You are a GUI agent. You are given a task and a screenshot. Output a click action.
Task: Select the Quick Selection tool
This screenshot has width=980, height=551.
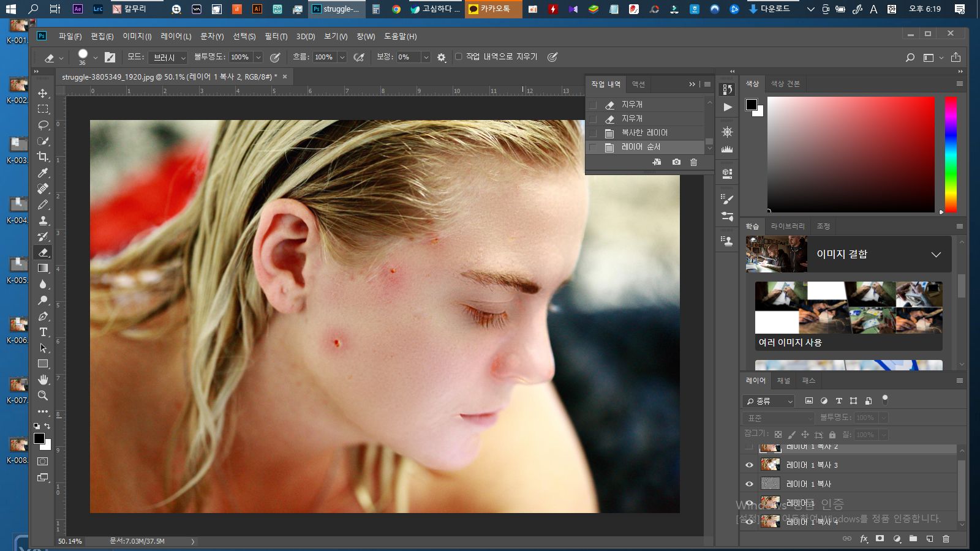[x=43, y=141]
